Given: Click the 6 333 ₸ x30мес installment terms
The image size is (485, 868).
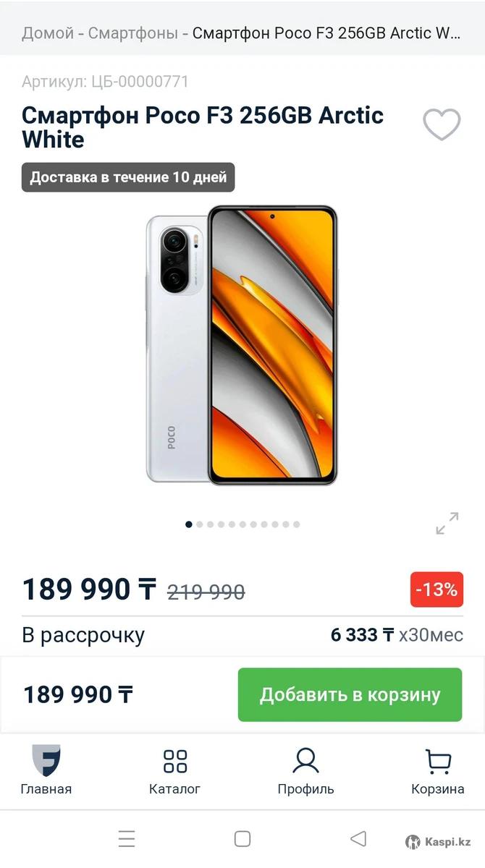Looking at the screenshot, I should pos(397,635).
